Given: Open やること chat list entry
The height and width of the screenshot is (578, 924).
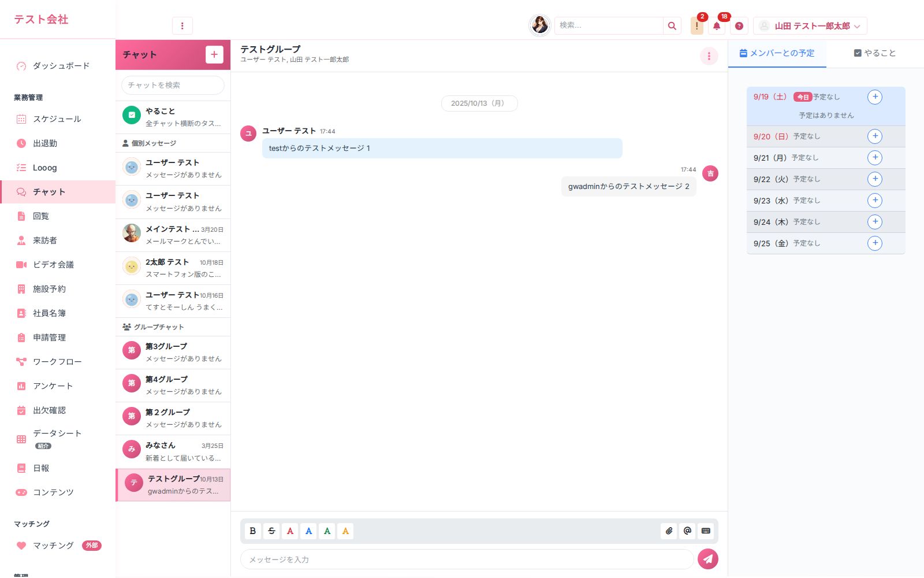Looking at the screenshot, I should (173, 117).
